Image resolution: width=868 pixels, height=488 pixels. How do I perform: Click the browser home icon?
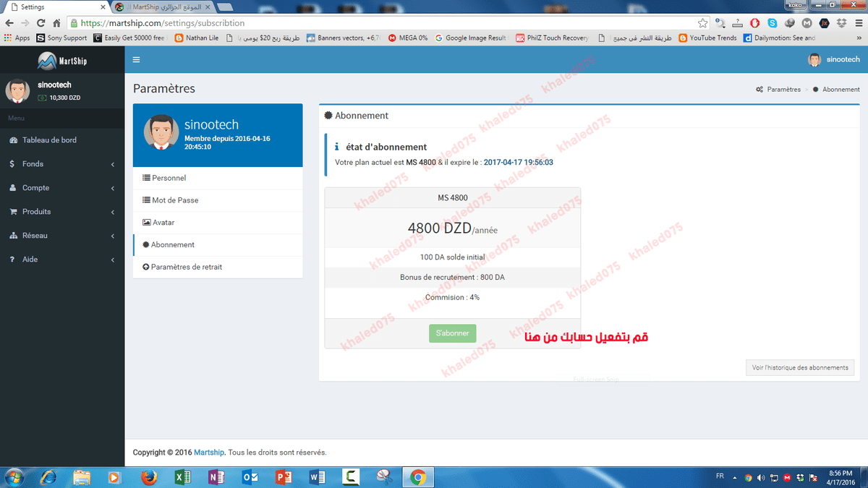click(56, 22)
